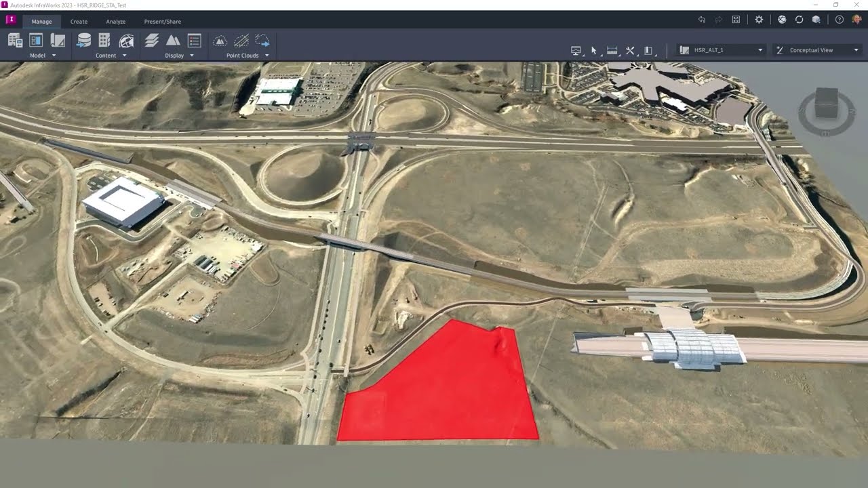Screen dimensions: 868x488
Task: Open the wrench and tools utility
Action: (x=630, y=50)
